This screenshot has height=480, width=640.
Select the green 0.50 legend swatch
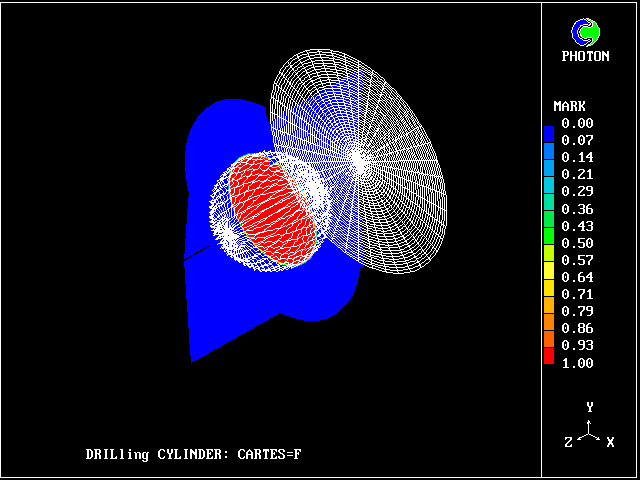click(x=549, y=243)
